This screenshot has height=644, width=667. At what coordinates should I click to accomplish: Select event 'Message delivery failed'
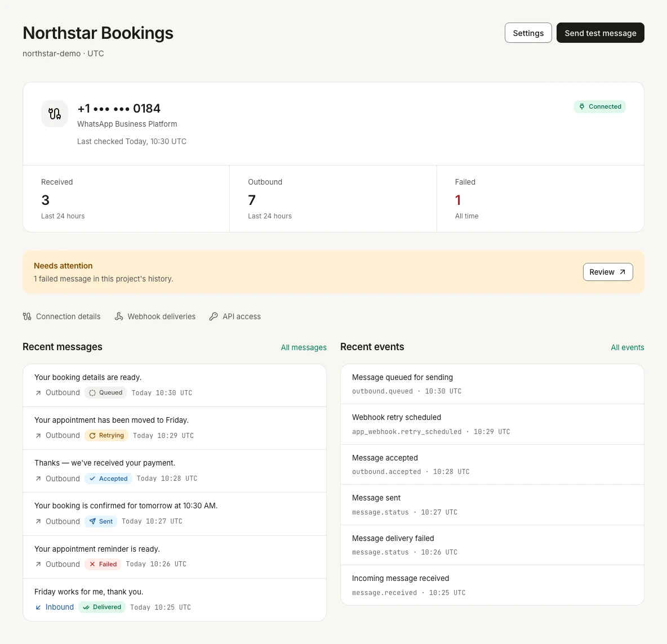pyautogui.click(x=492, y=545)
